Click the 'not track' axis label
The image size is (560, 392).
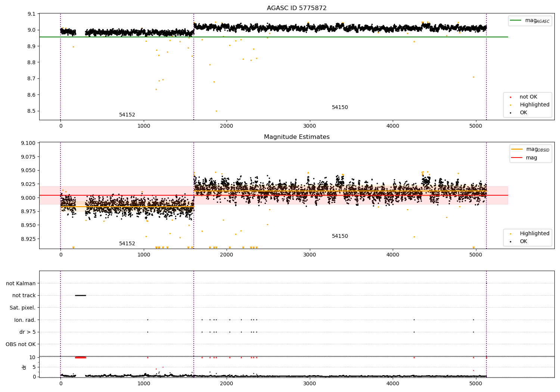pyautogui.click(x=24, y=296)
